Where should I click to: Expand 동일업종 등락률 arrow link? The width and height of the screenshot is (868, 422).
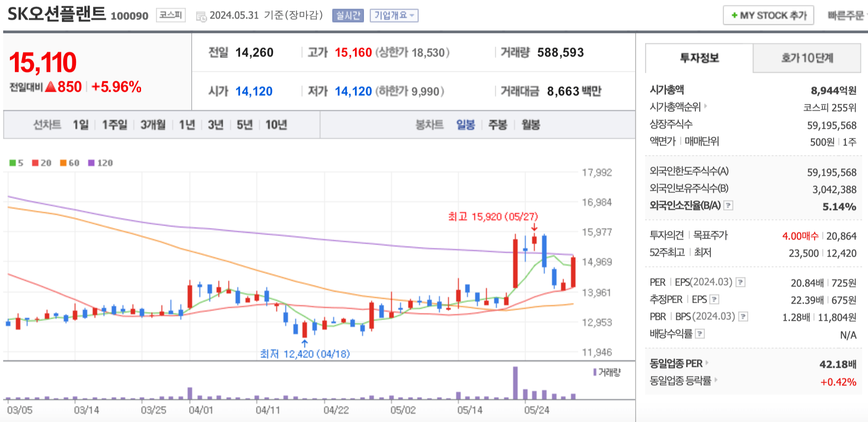(716, 380)
